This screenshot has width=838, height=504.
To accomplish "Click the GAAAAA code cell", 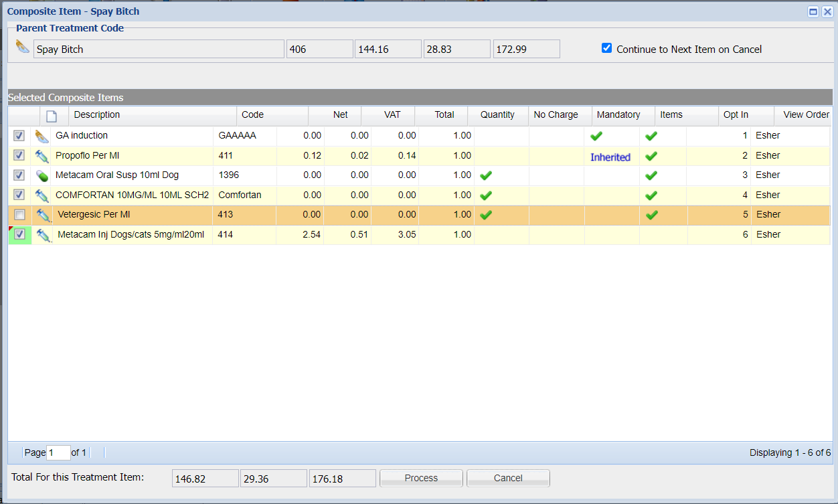I will click(x=237, y=135).
